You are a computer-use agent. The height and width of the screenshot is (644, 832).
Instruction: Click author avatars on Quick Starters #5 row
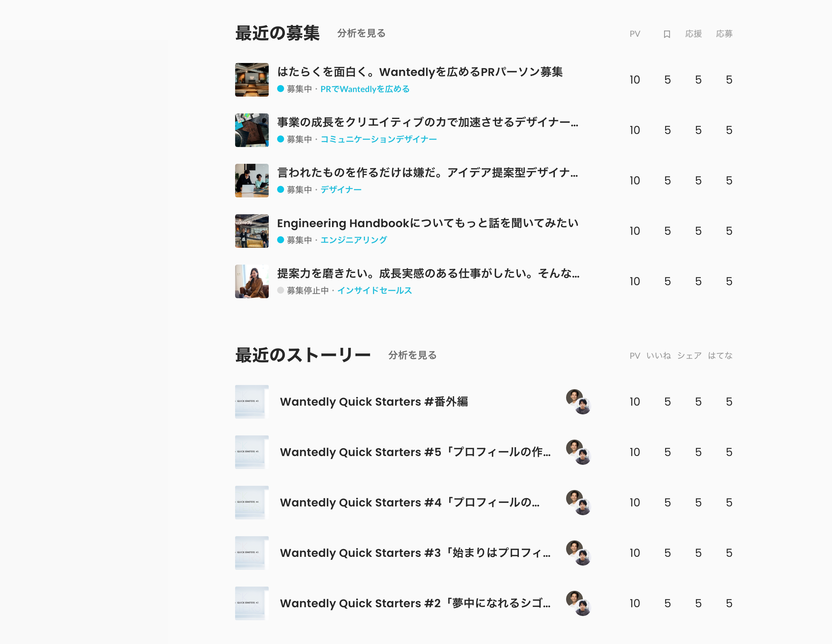click(x=578, y=452)
